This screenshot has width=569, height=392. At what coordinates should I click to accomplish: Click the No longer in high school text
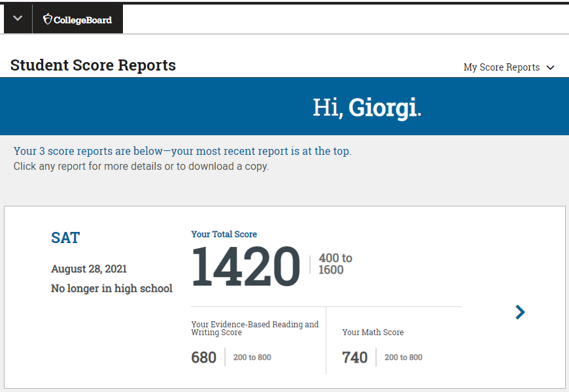click(x=112, y=288)
